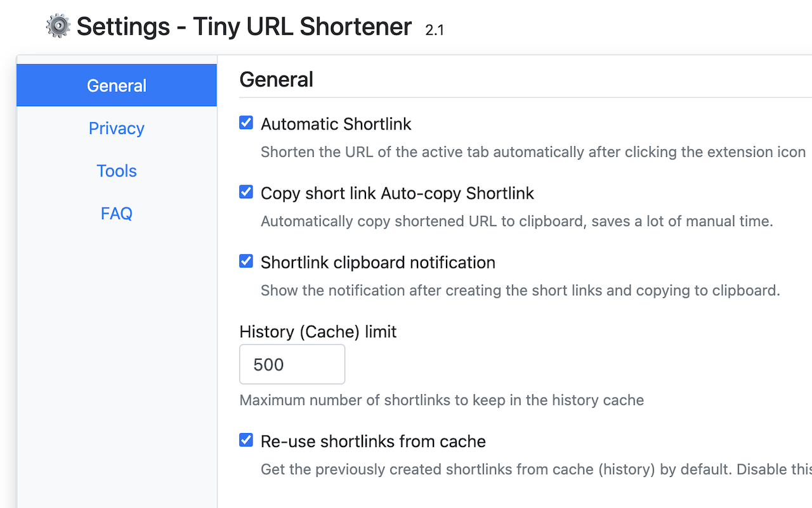812x508 pixels.
Task: Click the "Automatic Shortlink" label text
Action: pyautogui.click(x=336, y=124)
